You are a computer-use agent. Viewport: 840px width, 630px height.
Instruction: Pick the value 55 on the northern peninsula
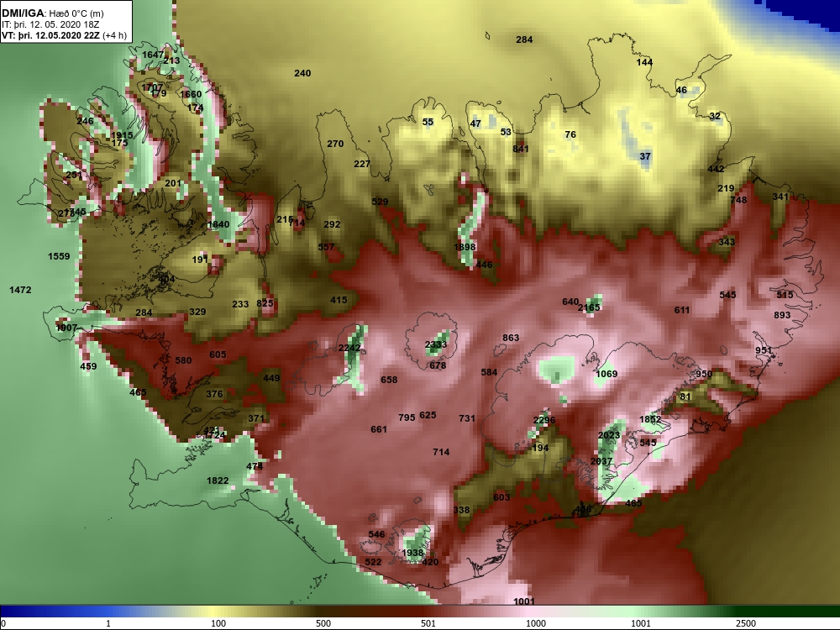[x=428, y=122]
